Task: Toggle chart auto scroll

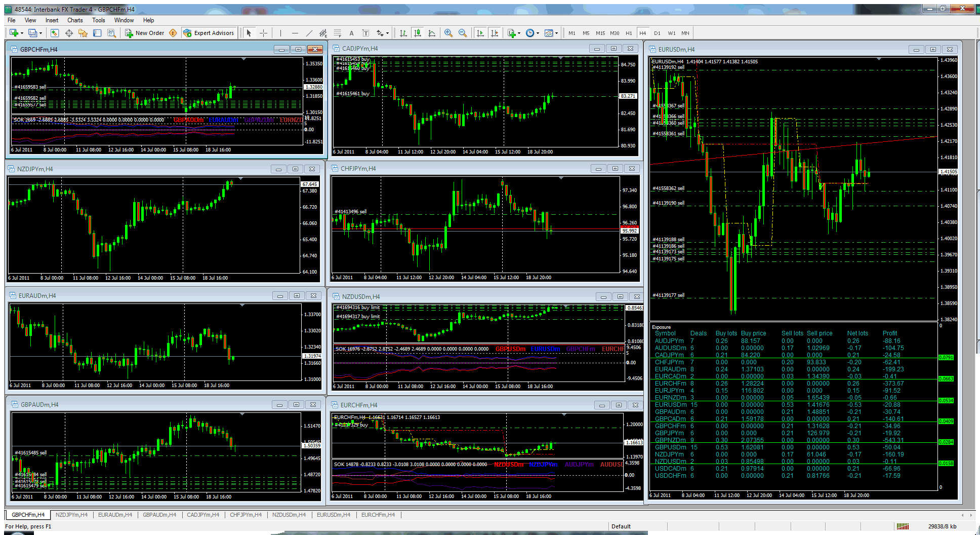Action: coord(480,33)
